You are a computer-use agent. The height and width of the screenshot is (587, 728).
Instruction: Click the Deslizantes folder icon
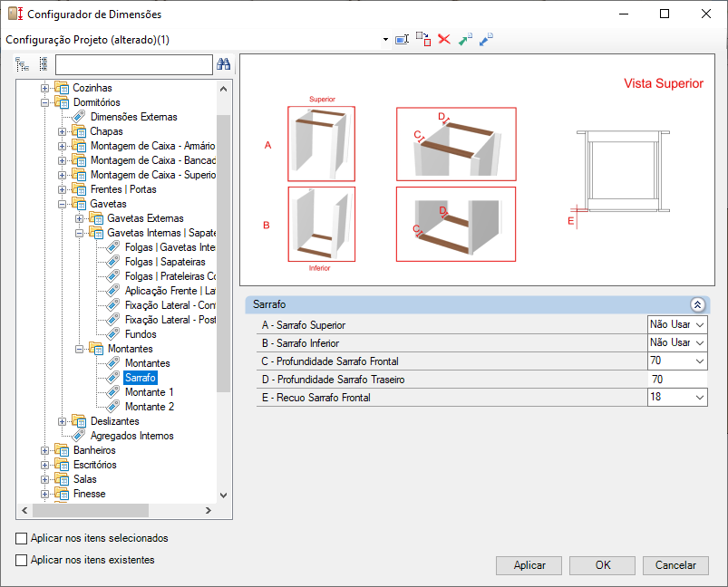pos(79,421)
